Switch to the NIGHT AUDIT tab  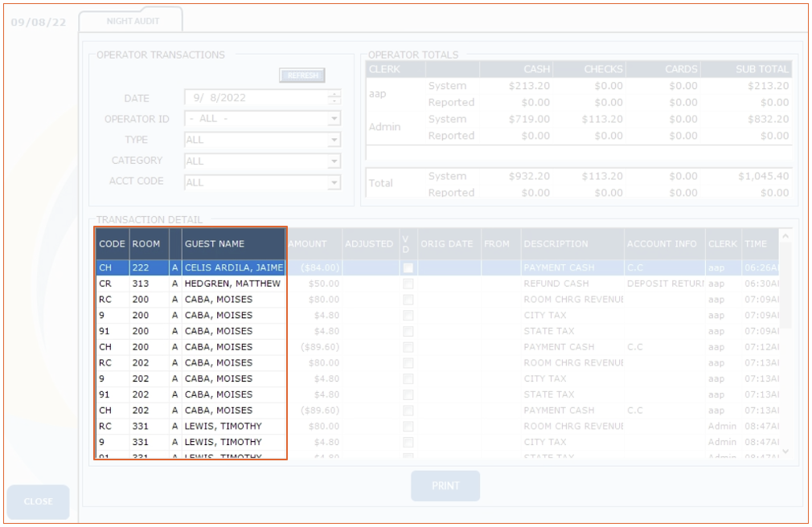point(133,21)
